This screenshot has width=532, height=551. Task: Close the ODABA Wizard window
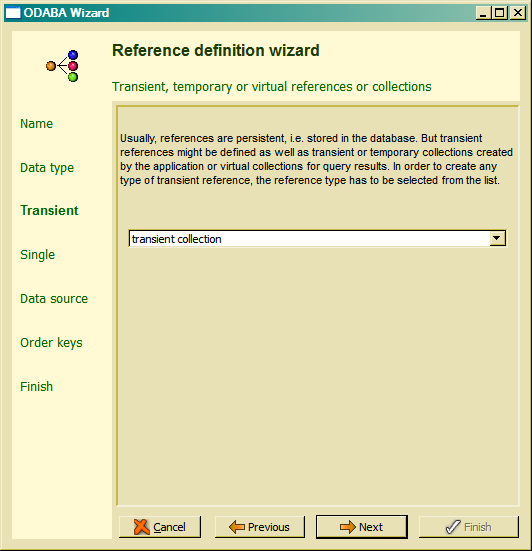(x=518, y=13)
